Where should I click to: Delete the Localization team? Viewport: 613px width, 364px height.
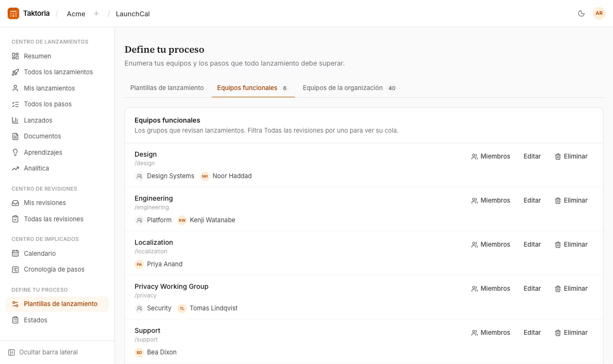click(571, 244)
